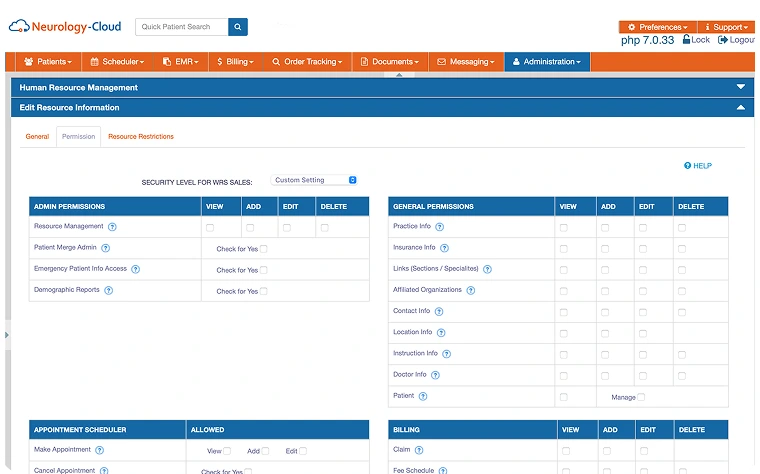This screenshot has height=474, width=760.
Task: Check Insurance Info Add checkbox
Action: click(605, 249)
